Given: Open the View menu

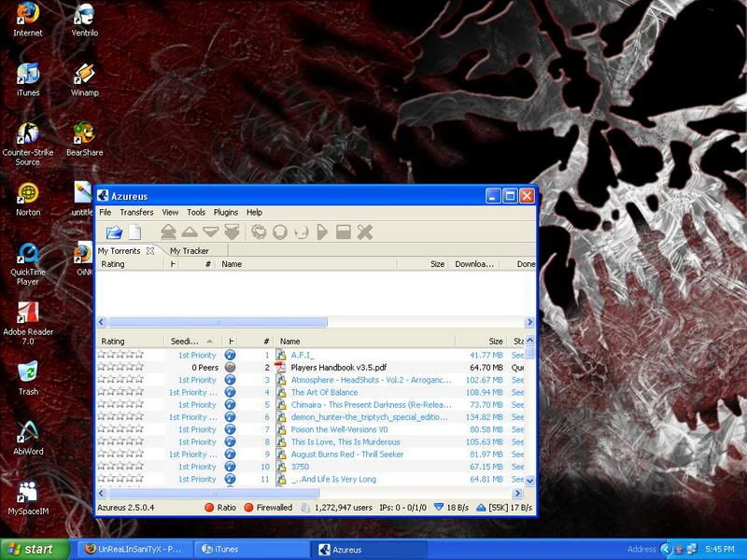Looking at the screenshot, I should click(170, 213).
